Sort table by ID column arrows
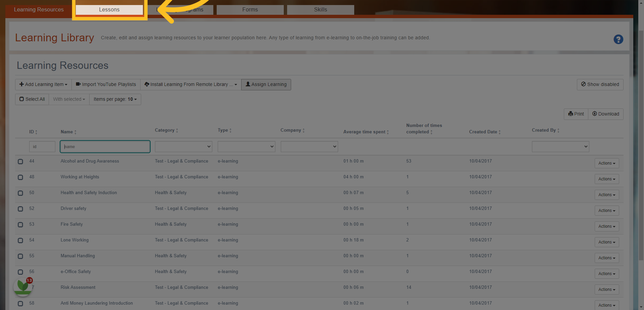Viewport: 644px width, 310px height. [36, 132]
